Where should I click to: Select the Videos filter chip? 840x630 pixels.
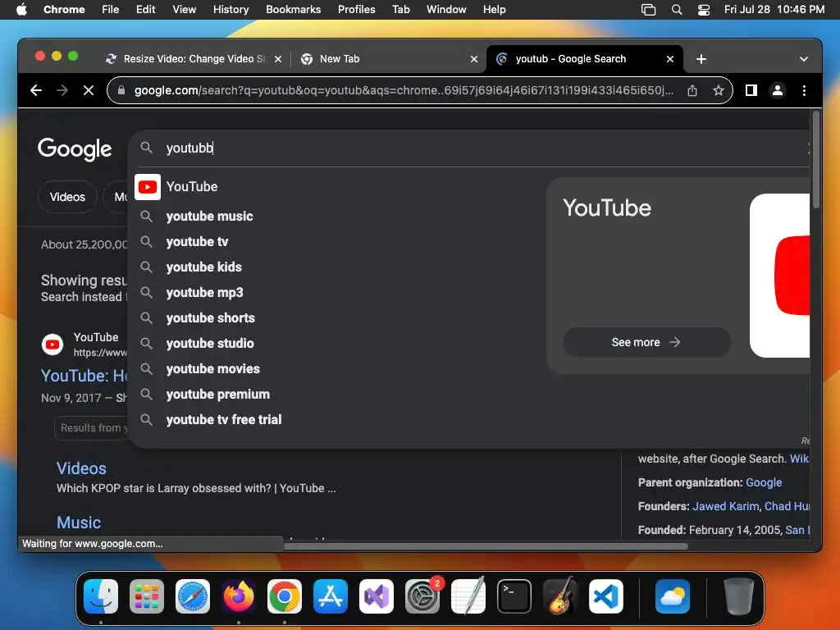(x=67, y=197)
